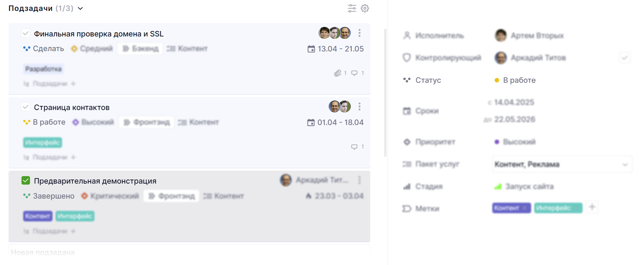Click the blue Контент label tag in details
This screenshot has width=644, height=265.
point(507,208)
